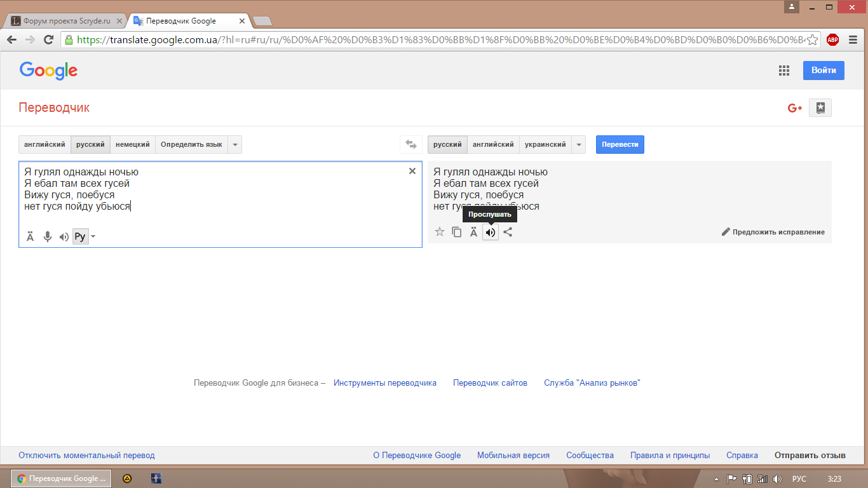Open the Google apps grid icon

tap(783, 71)
